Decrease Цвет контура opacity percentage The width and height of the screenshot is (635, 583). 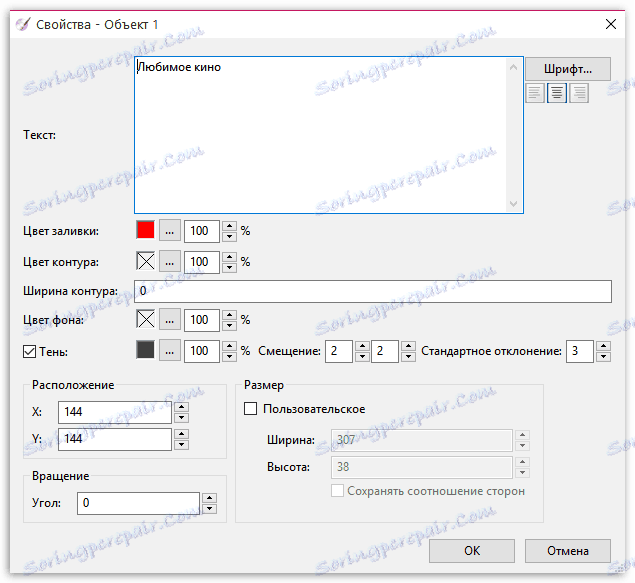[x=230, y=267]
